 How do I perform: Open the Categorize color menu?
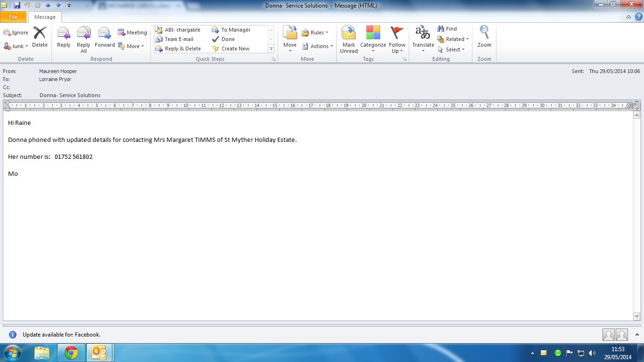point(373,40)
